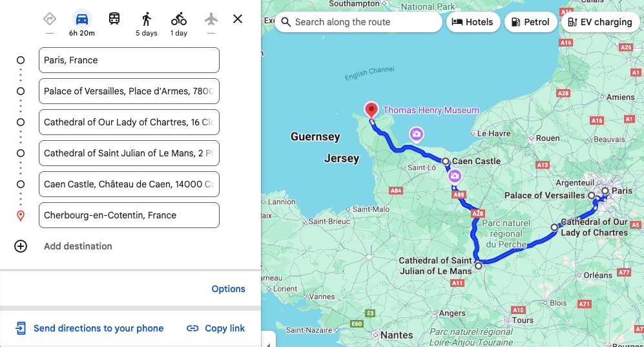Select the driving travel mode
Screen dimensions: 644x347
click(x=82, y=19)
